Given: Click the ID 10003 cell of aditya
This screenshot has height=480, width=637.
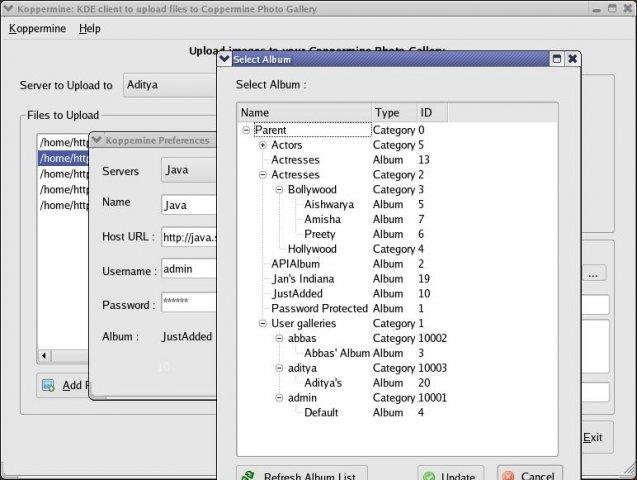Looking at the screenshot, I should click(432, 368).
